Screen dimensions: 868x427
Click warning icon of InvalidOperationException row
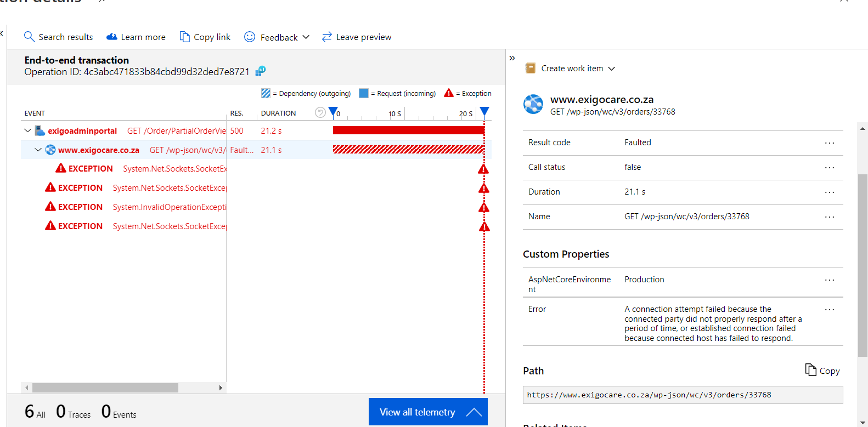point(50,207)
